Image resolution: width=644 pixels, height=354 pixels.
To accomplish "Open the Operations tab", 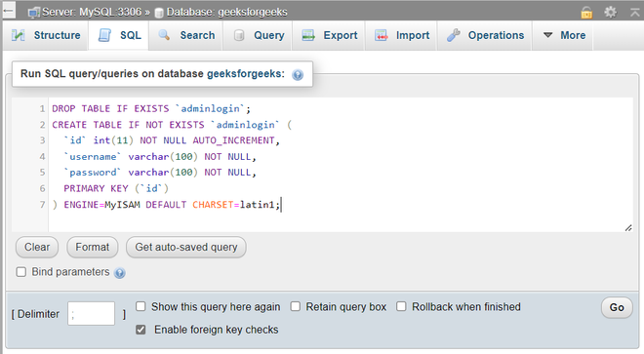I will tap(485, 36).
